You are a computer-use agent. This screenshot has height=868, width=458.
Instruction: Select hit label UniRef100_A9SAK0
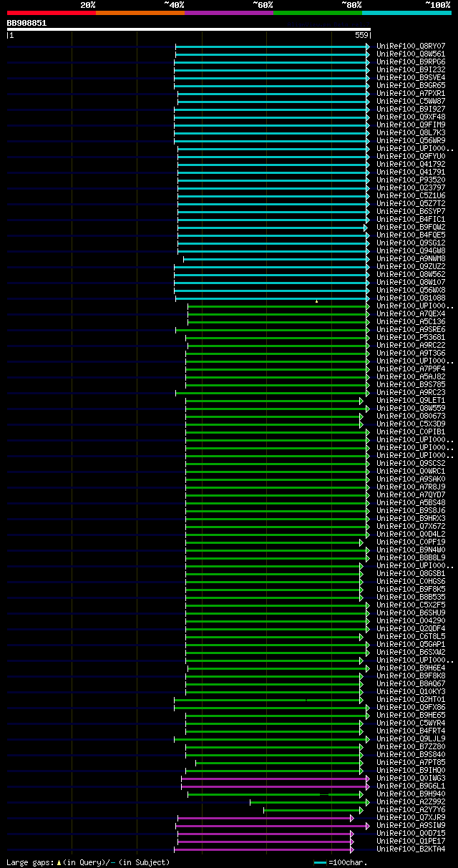tap(411, 479)
